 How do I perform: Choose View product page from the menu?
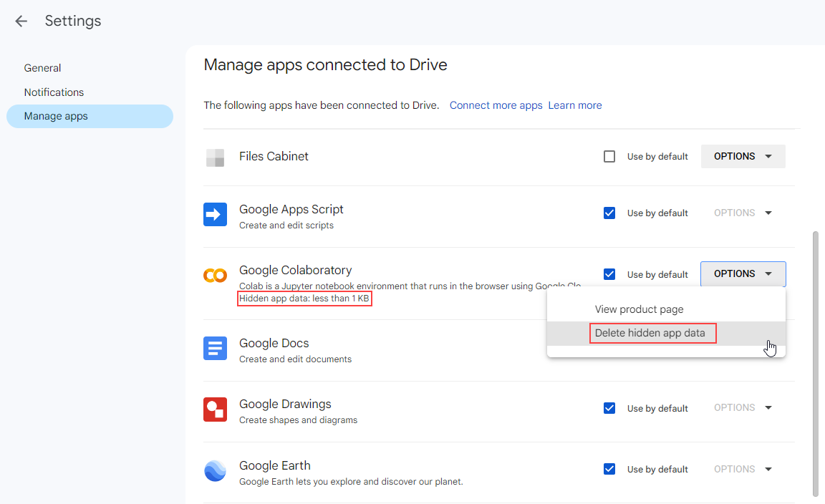click(x=639, y=309)
